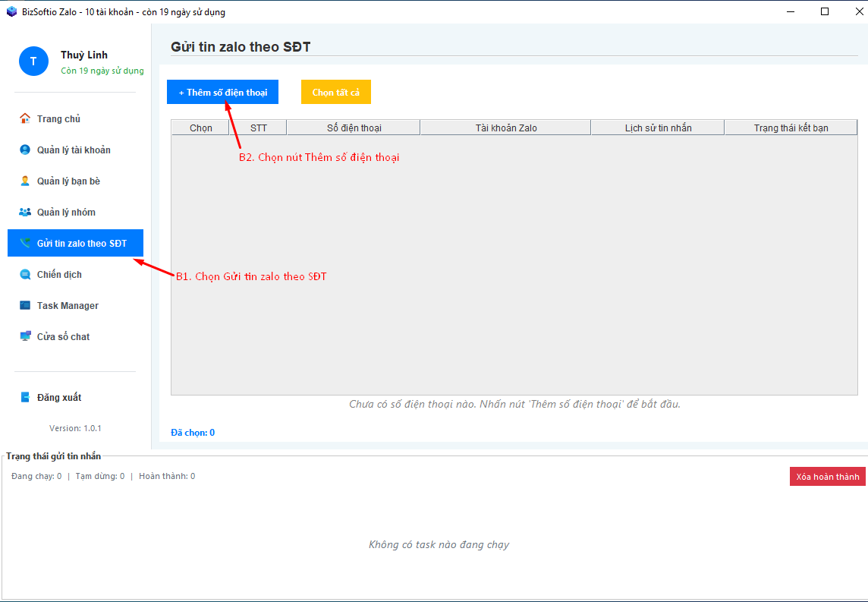868x602 pixels.
Task: Click the Tài khoản Zalo column header
Action: click(x=505, y=128)
